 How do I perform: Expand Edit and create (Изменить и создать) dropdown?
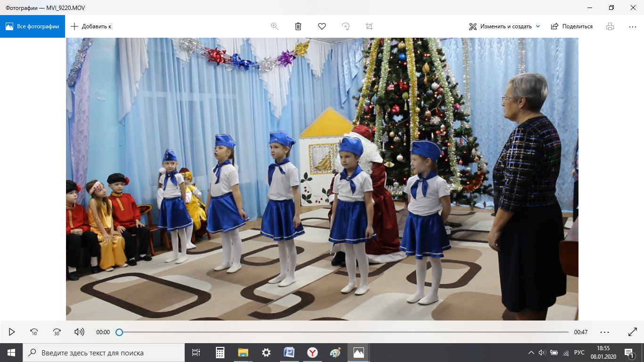[x=504, y=26]
